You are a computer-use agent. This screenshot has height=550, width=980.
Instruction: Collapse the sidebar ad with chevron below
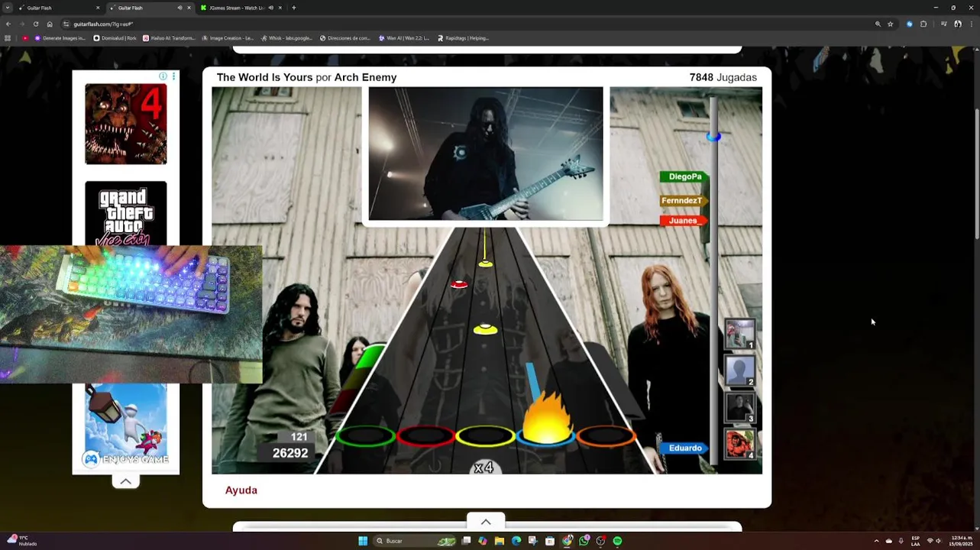[126, 481]
